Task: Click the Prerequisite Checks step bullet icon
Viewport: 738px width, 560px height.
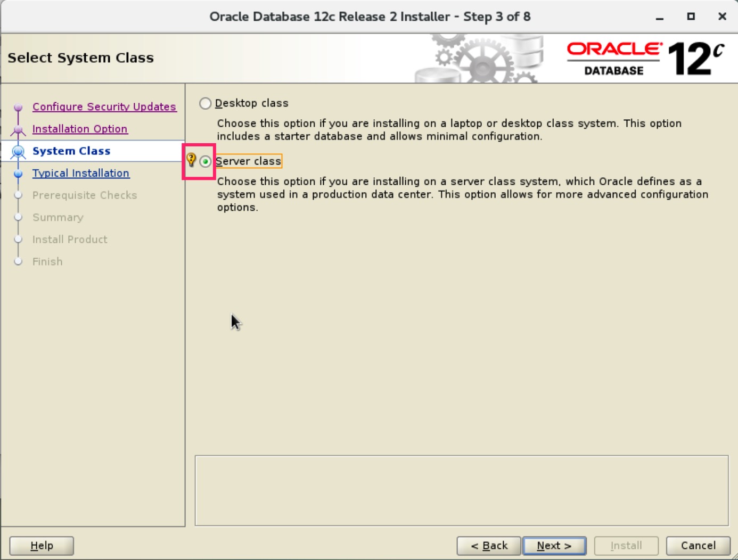Action: point(18,195)
